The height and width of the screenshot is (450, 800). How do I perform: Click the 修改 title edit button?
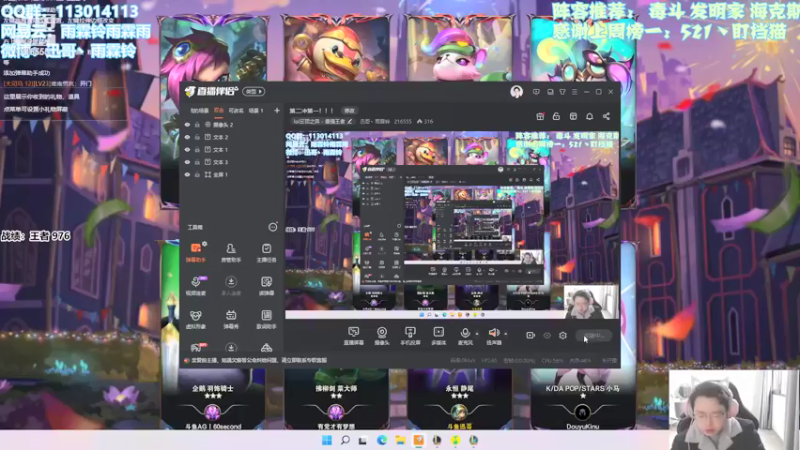coord(349,111)
